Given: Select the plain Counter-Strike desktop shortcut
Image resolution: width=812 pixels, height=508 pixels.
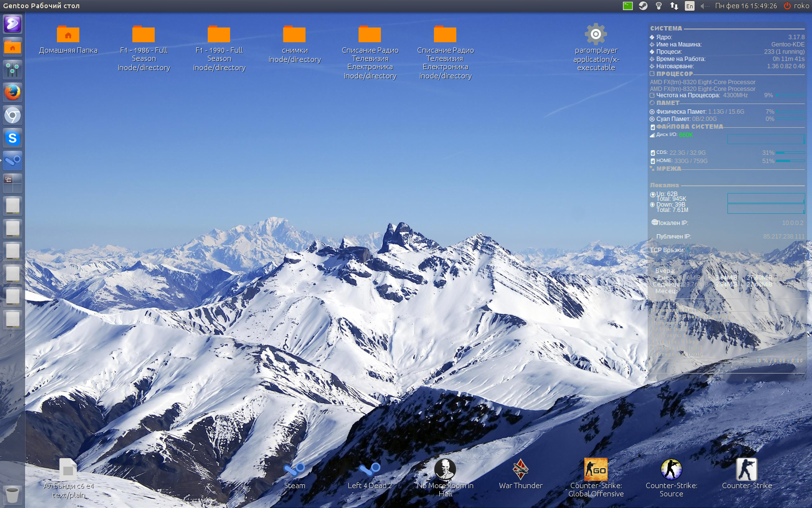Looking at the screenshot, I should [x=747, y=474].
